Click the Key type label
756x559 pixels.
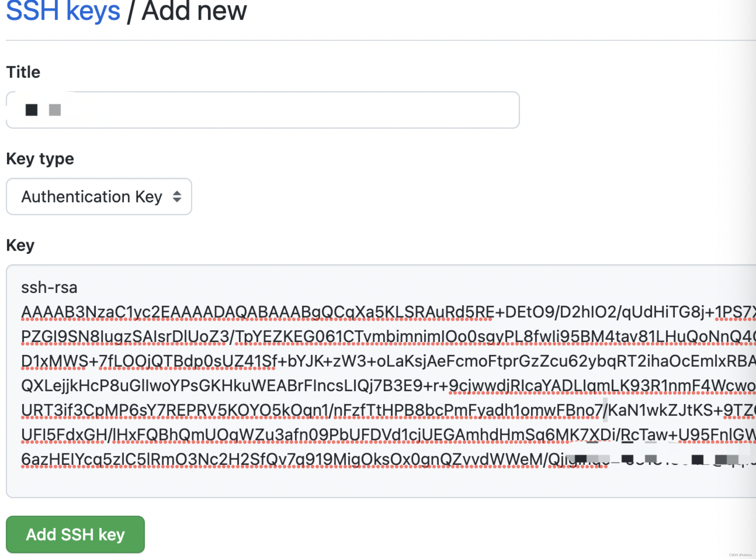(40, 159)
